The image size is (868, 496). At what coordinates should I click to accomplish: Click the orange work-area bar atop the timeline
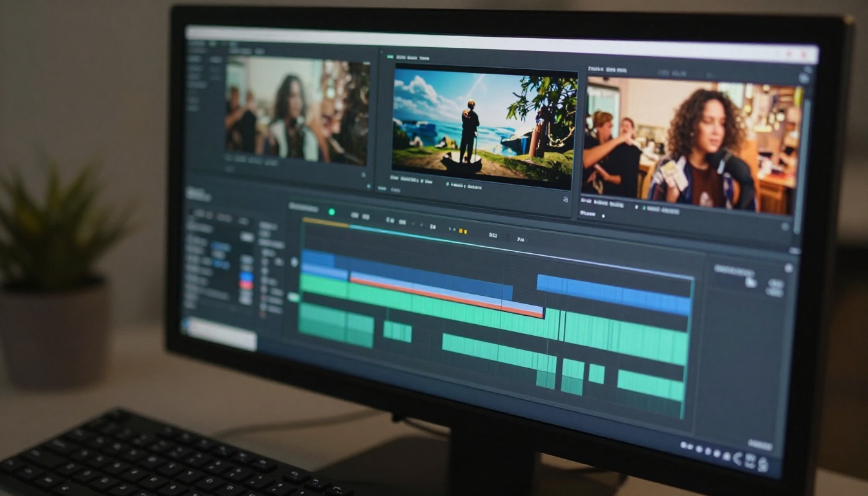point(325,223)
